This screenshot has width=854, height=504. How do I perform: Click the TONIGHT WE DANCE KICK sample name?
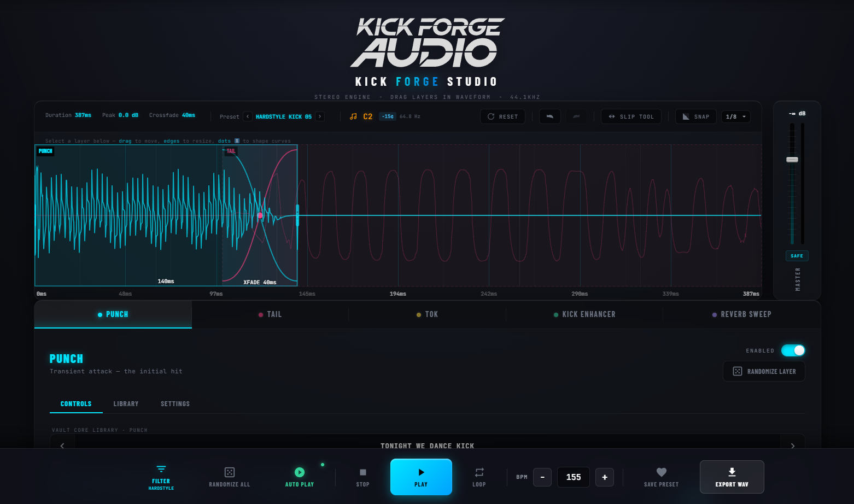(x=428, y=446)
